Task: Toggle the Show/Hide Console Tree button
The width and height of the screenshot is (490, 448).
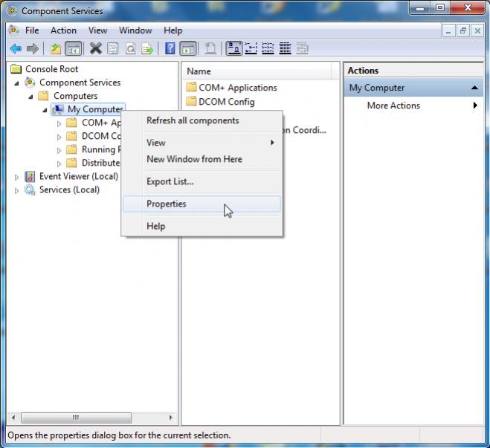Action: [x=74, y=49]
